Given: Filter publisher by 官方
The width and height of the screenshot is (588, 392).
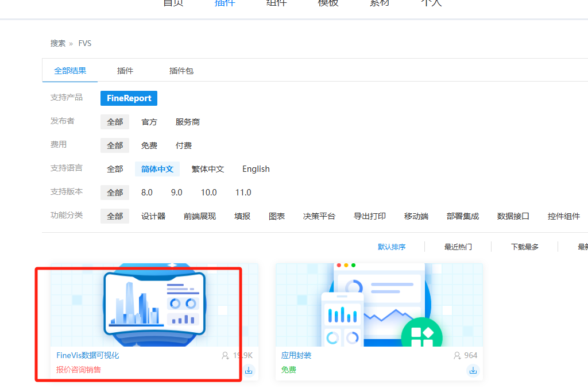Looking at the screenshot, I should (x=149, y=122).
